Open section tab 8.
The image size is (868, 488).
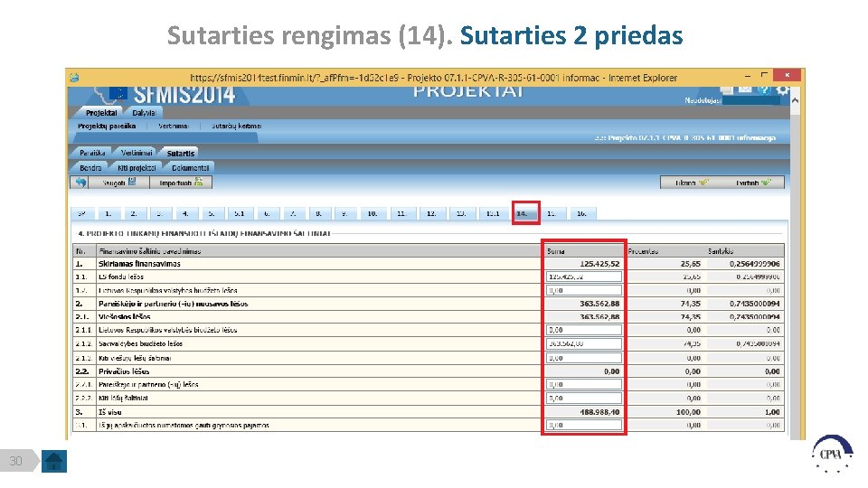point(319,213)
